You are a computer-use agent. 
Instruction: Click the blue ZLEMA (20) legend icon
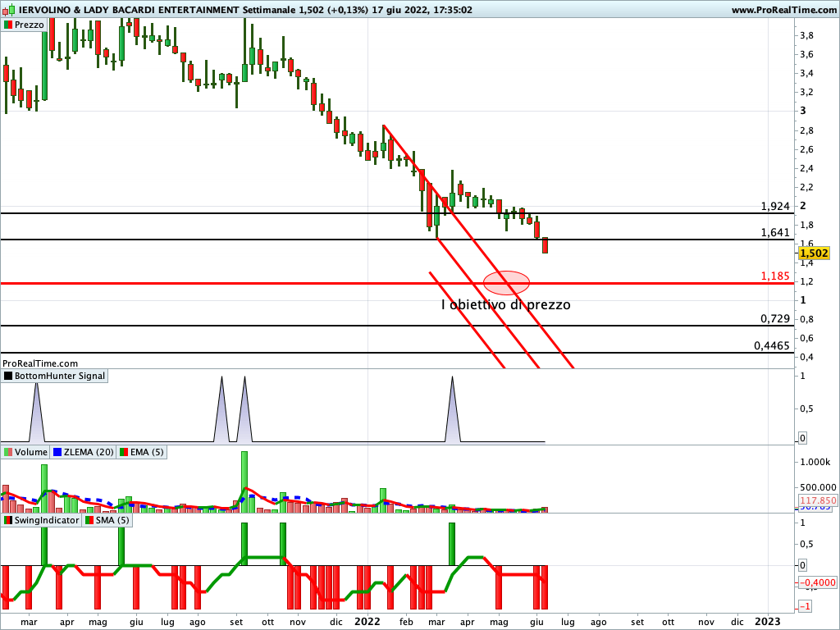point(57,452)
